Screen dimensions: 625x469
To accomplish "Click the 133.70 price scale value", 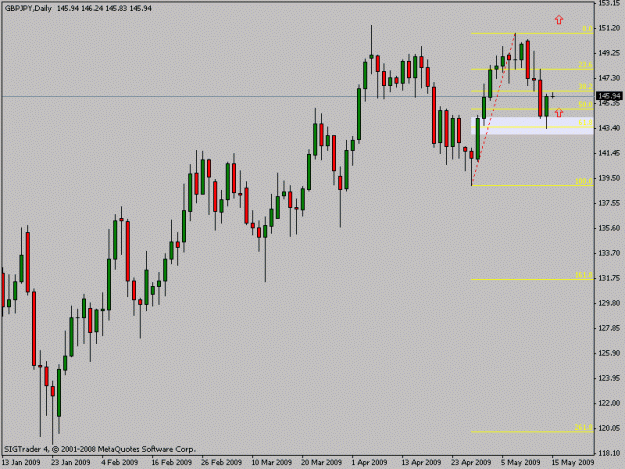I will 609,253.
